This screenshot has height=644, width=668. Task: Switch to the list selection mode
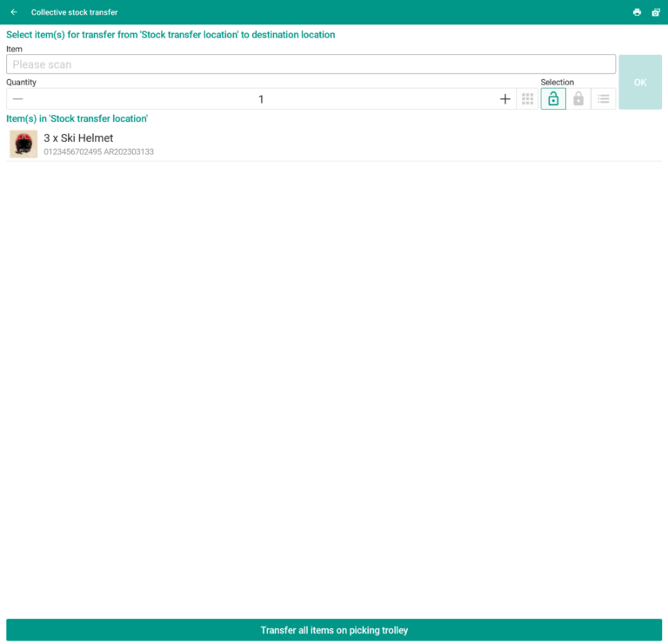pyautogui.click(x=604, y=99)
